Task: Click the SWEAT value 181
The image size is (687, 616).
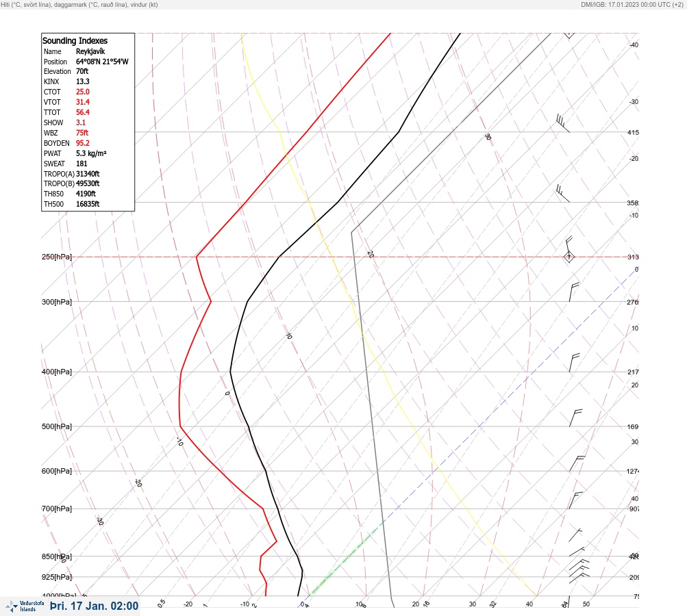Action: 82,164
